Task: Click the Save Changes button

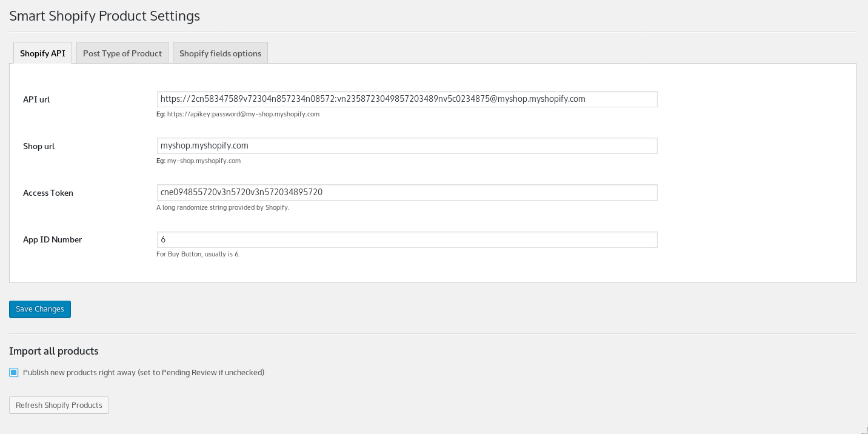Action: point(40,309)
